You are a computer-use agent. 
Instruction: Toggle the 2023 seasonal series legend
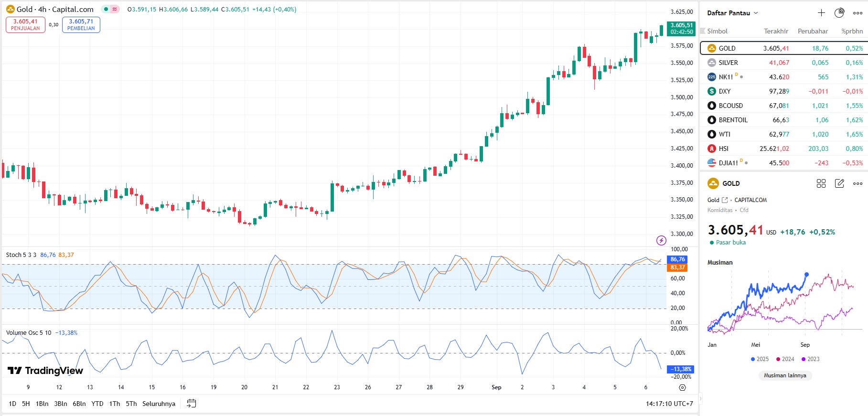[810, 359]
